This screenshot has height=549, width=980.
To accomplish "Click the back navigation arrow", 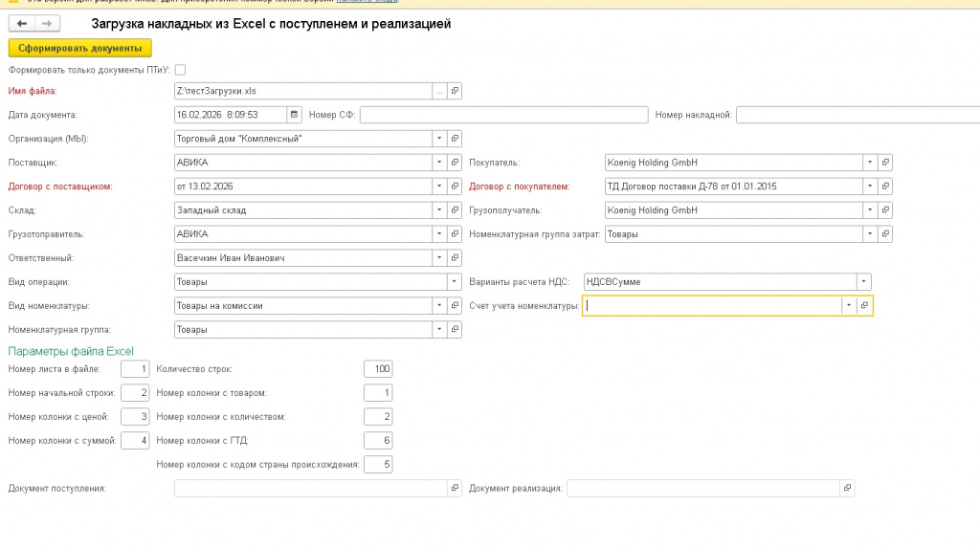I will pos(22,23).
